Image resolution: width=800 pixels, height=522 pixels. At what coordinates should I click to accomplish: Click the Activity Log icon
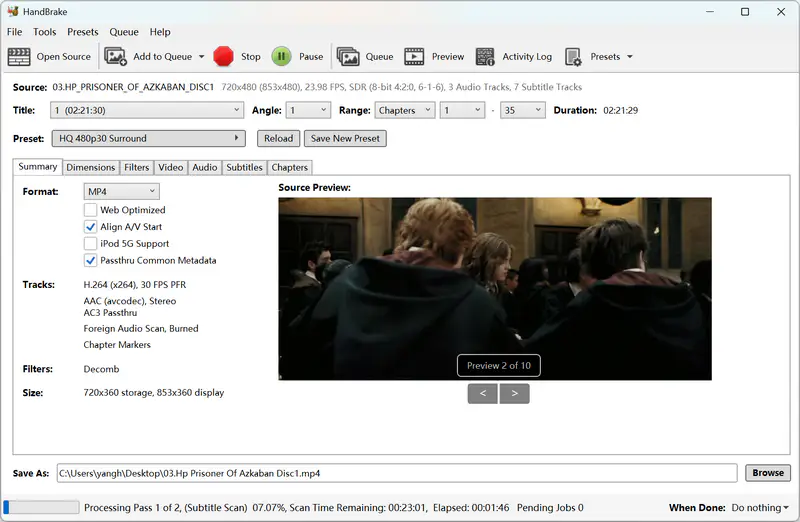coord(485,57)
